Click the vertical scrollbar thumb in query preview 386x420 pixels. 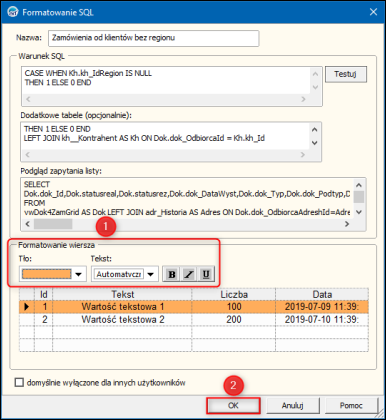point(359,197)
